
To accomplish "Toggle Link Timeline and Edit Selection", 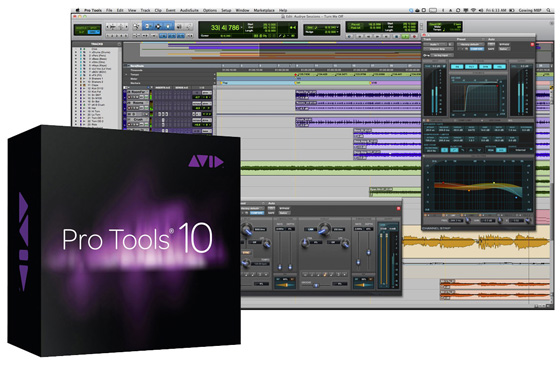I will coord(172,36).
